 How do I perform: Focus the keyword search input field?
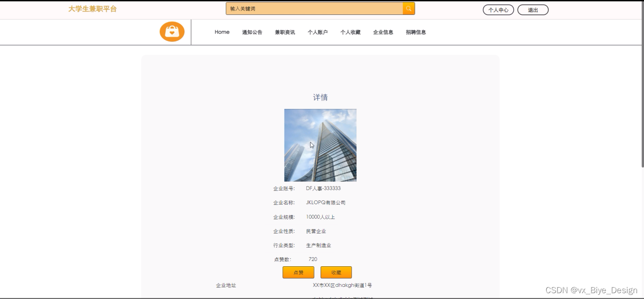coord(314,9)
